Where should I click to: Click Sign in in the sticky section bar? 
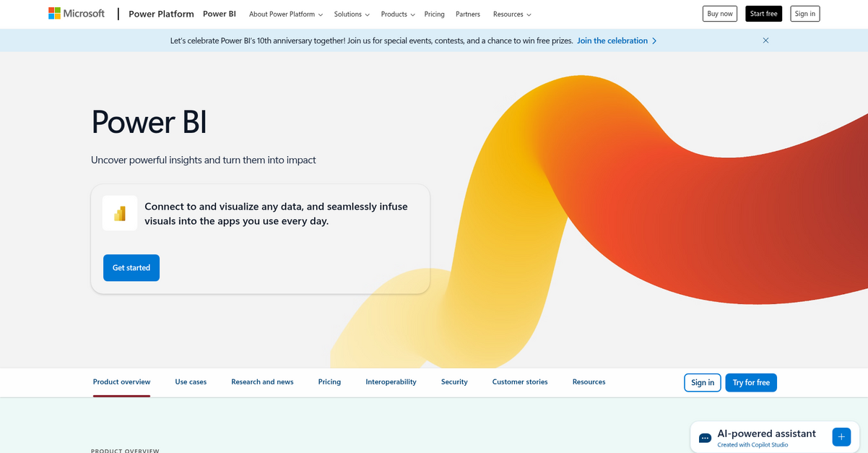(x=703, y=383)
